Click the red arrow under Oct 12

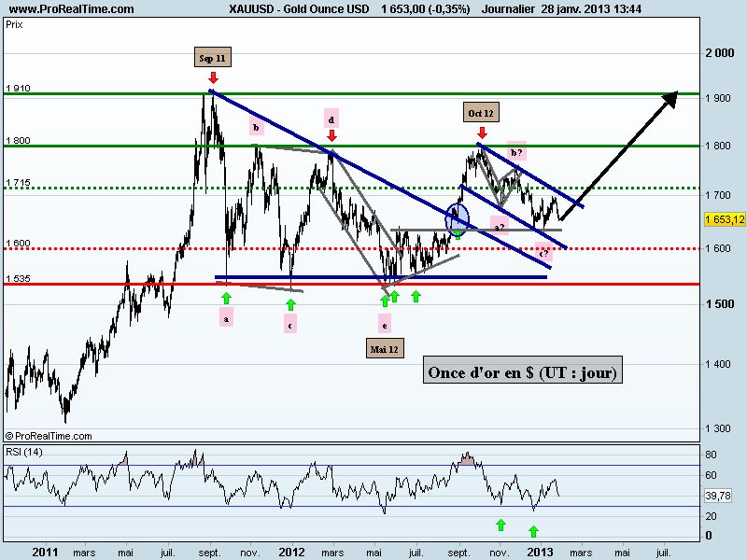pyautogui.click(x=482, y=133)
